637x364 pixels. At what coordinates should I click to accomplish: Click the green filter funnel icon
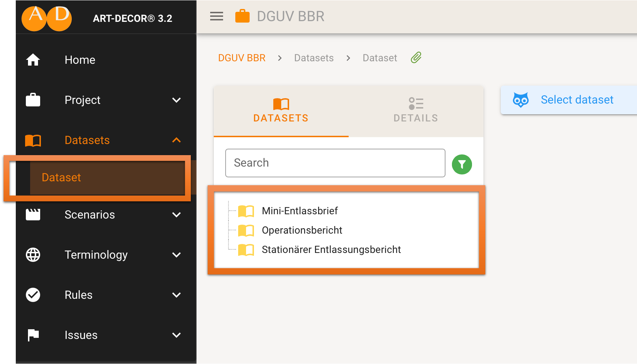462,164
